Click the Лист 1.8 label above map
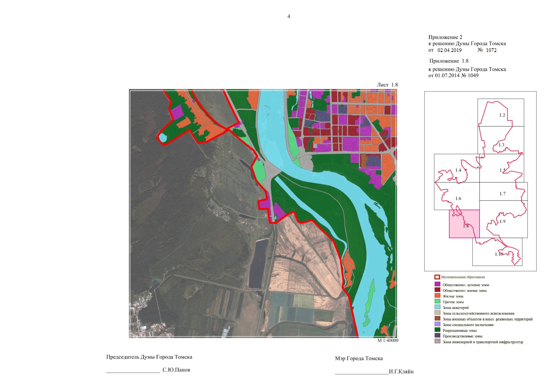The image size is (555, 392). click(387, 85)
